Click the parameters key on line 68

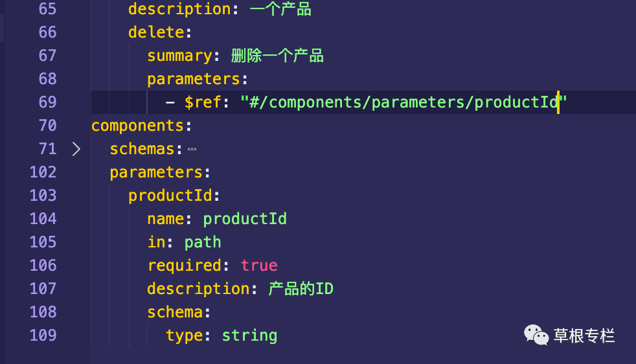click(194, 79)
